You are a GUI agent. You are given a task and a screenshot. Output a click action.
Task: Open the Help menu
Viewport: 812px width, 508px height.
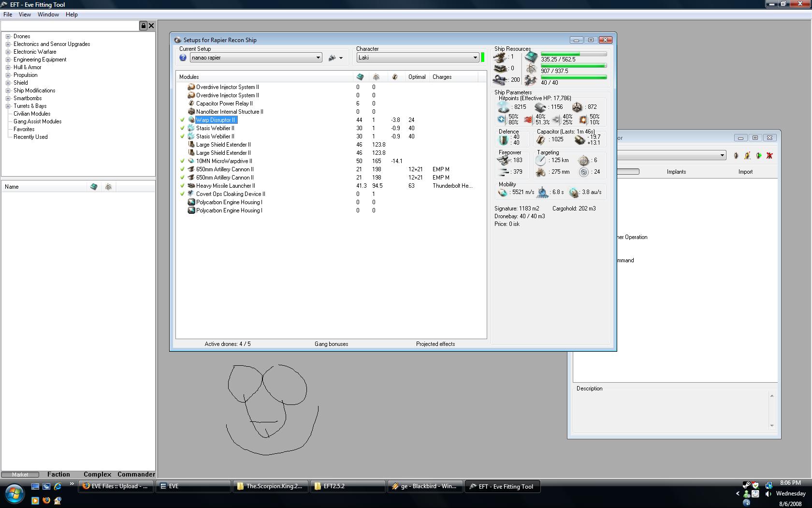point(72,15)
